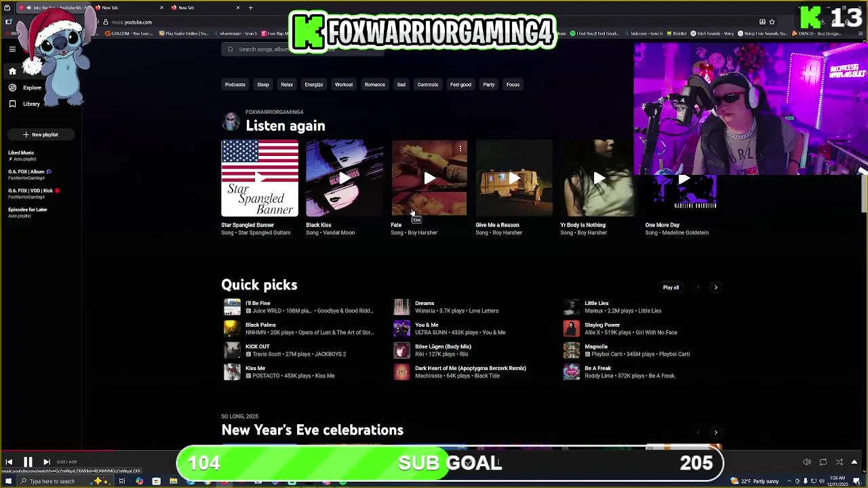Play Little Lies by Mareux
The height and width of the screenshot is (488, 868).
coord(572,307)
